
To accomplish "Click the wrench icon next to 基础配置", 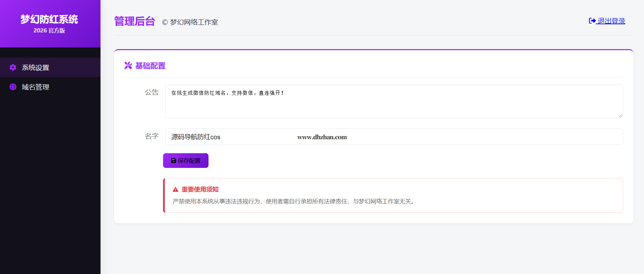I will (x=128, y=66).
